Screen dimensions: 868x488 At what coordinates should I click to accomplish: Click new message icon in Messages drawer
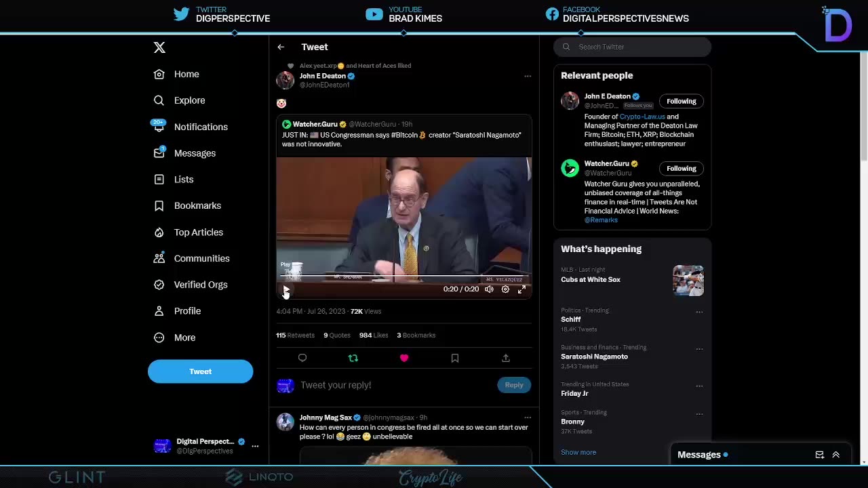click(x=819, y=455)
